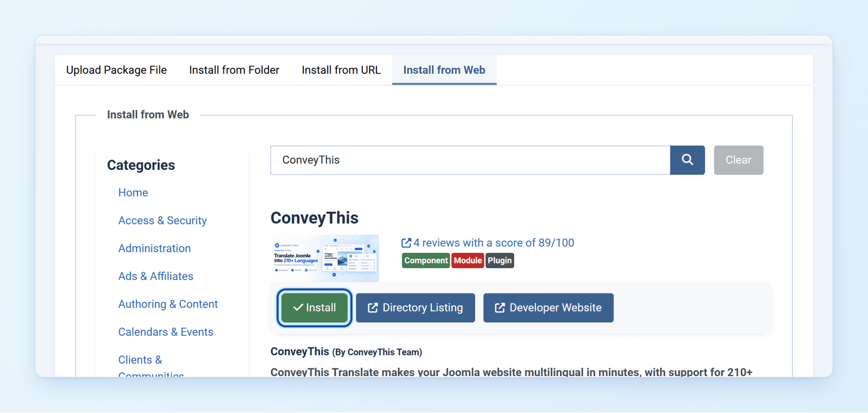This screenshot has height=413, width=868.
Task: Clear the search with Clear button
Action: [x=738, y=160]
